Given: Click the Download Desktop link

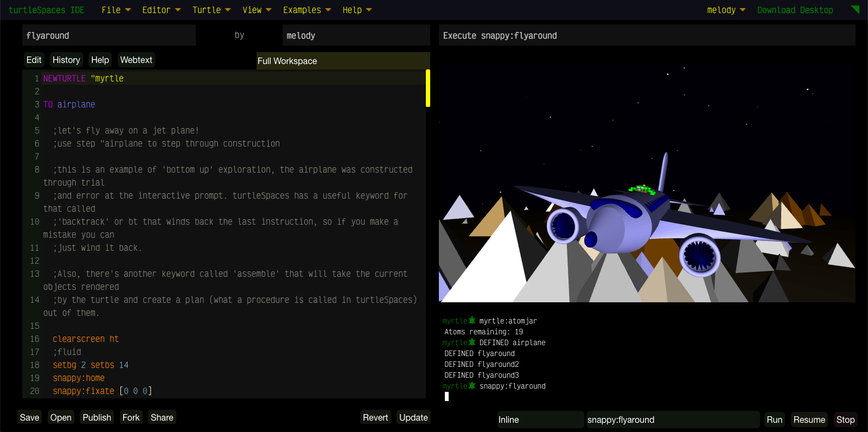Looking at the screenshot, I should tap(795, 10).
